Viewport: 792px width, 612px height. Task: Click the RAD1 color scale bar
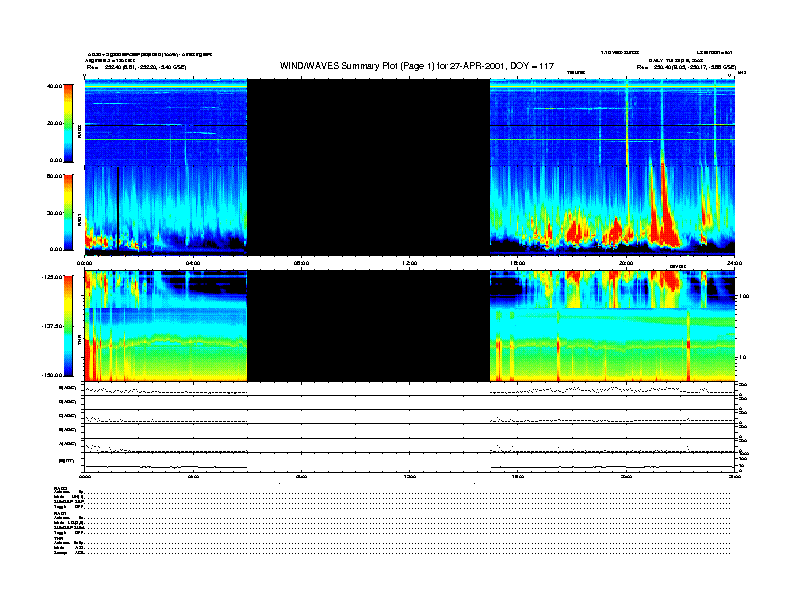coord(68,212)
